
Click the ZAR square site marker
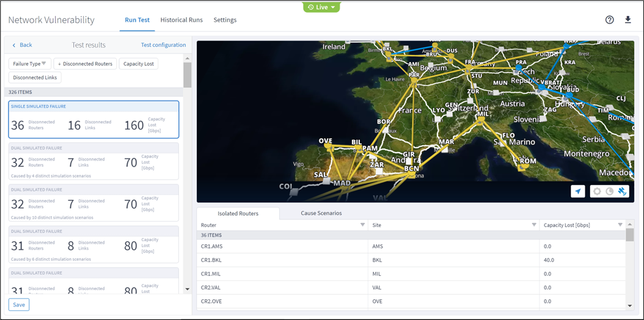click(x=380, y=170)
